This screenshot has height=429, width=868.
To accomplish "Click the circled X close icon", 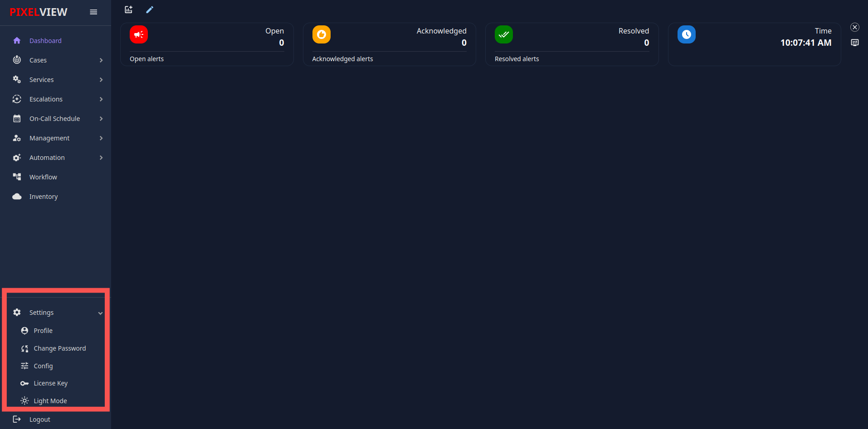I will pos(855,27).
